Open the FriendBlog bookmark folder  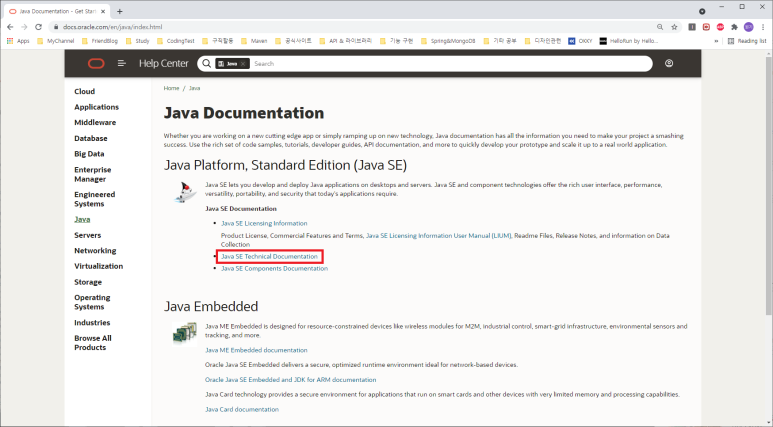100,41
